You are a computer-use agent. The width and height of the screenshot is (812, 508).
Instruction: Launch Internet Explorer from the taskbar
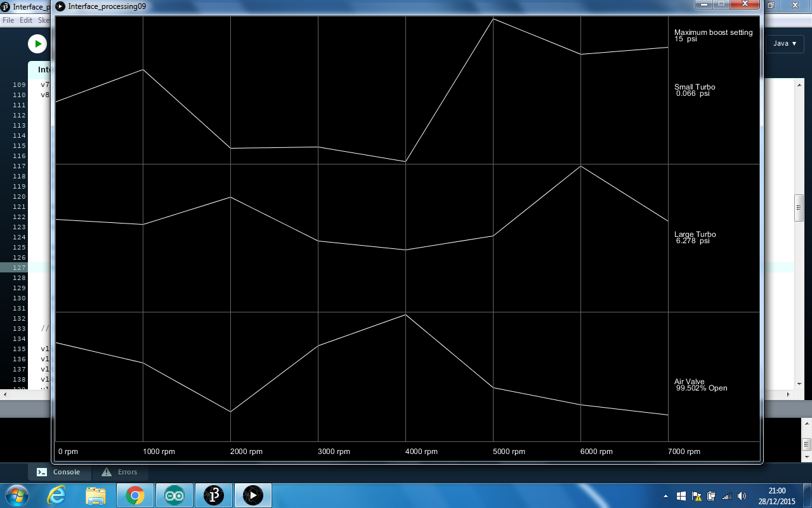[x=56, y=495]
